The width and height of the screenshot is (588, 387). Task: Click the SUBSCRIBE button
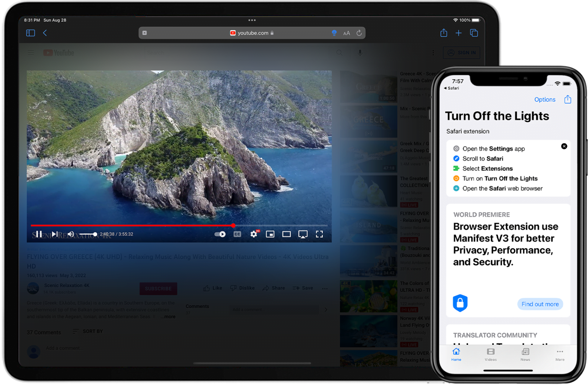tap(158, 289)
